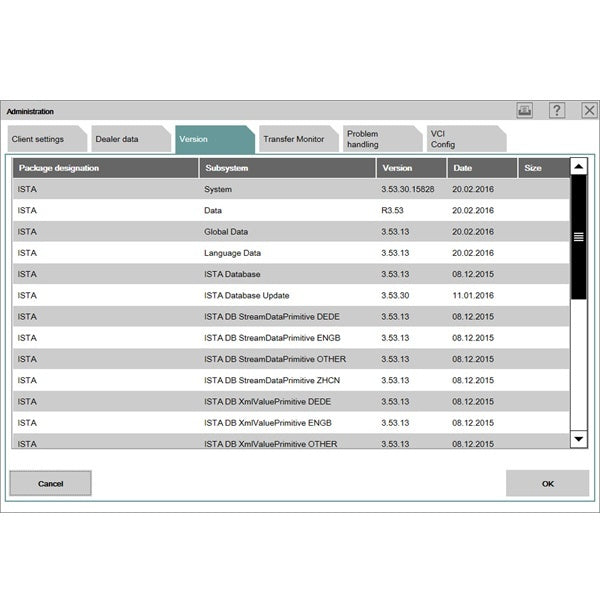Open the Problem handling tab

point(382,139)
